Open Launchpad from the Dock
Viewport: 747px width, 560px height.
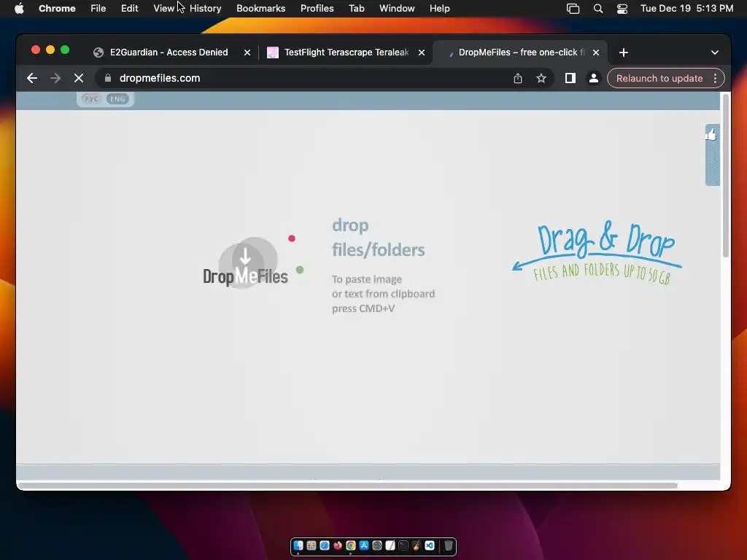(x=311, y=545)
